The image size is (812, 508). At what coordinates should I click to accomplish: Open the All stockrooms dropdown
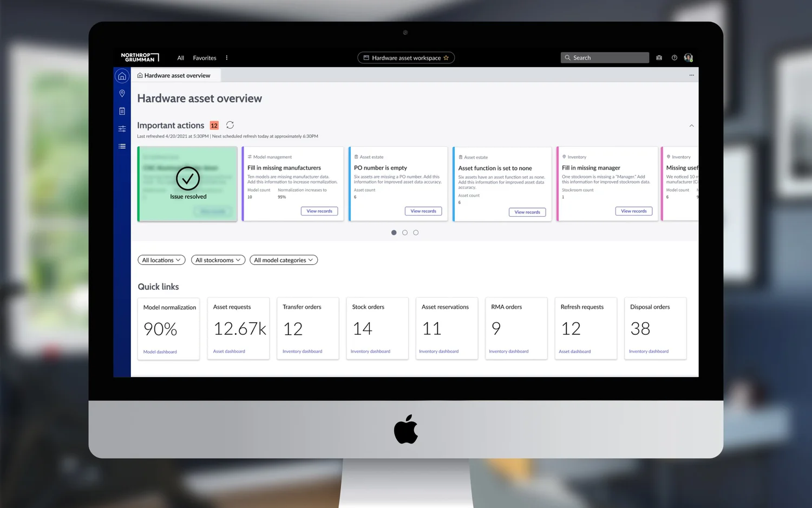(x=218, y=260)
